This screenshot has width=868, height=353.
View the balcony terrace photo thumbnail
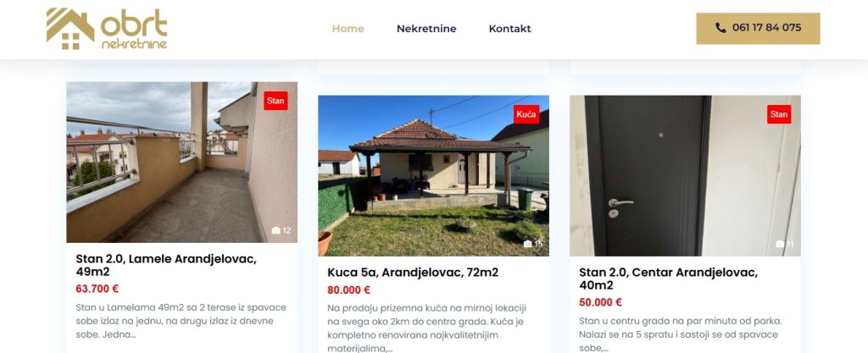point(181,162)
